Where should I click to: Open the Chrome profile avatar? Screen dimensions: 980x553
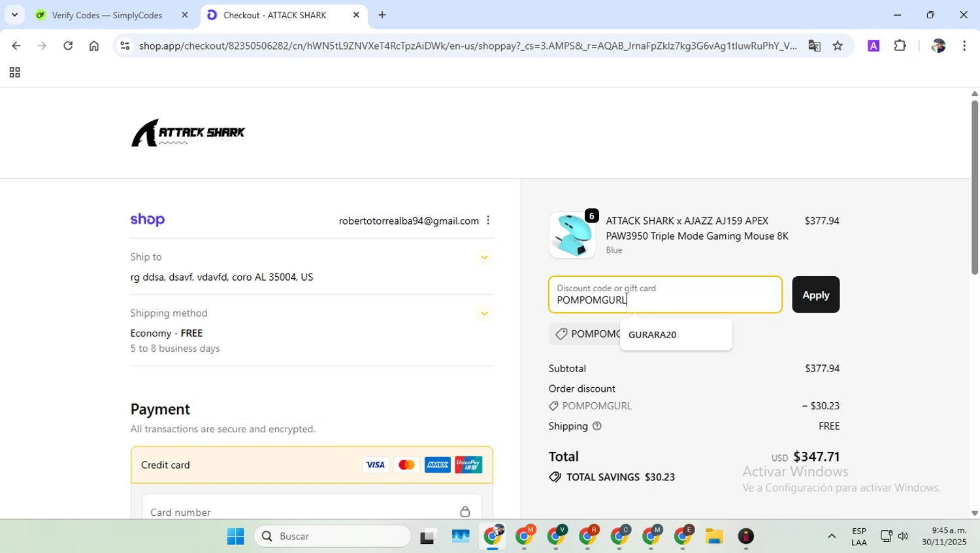coord(938,46)
